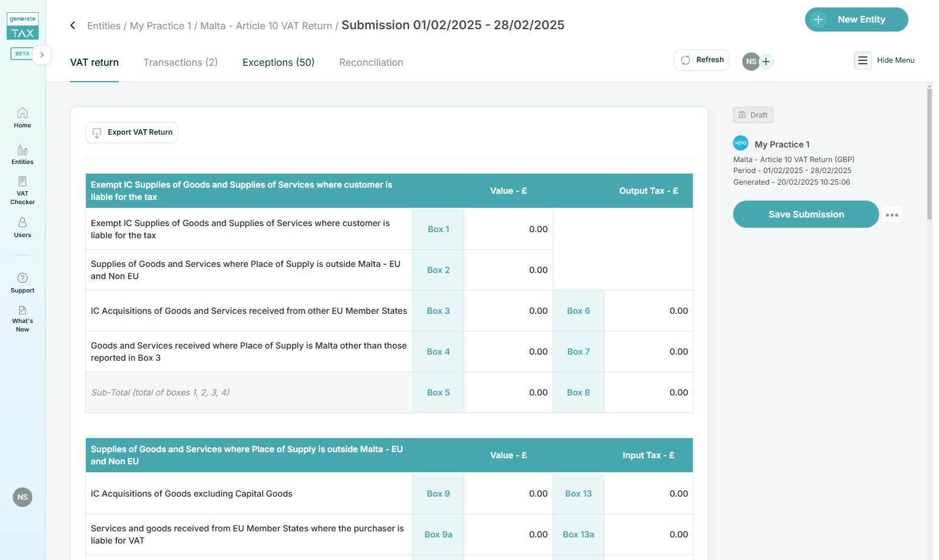The height and width of the screenshot is (560, 939).
Task: Select the Box 13a cell
Action: pyautogui.click(x=578, y=534)
